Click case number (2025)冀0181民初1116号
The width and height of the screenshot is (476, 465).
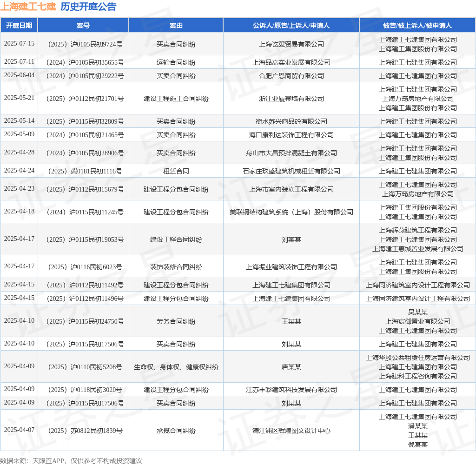coord(85,171)
